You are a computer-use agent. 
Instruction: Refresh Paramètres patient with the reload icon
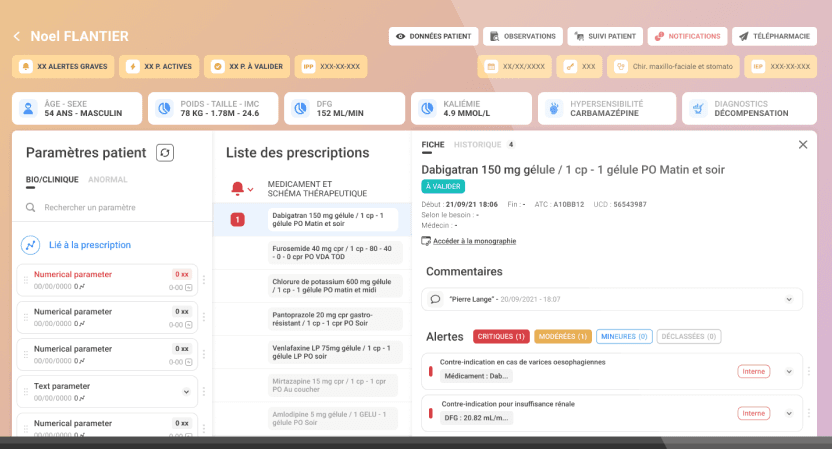(x=165, y=153)
